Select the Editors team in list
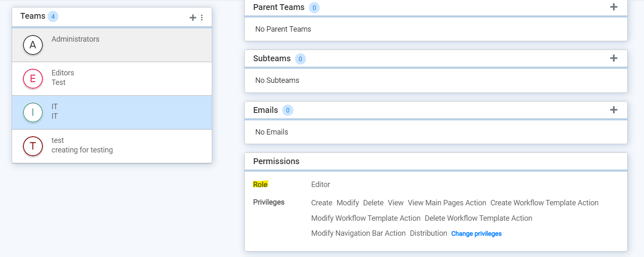This screenshot has width=644, height=257. [x=125, y=79]
